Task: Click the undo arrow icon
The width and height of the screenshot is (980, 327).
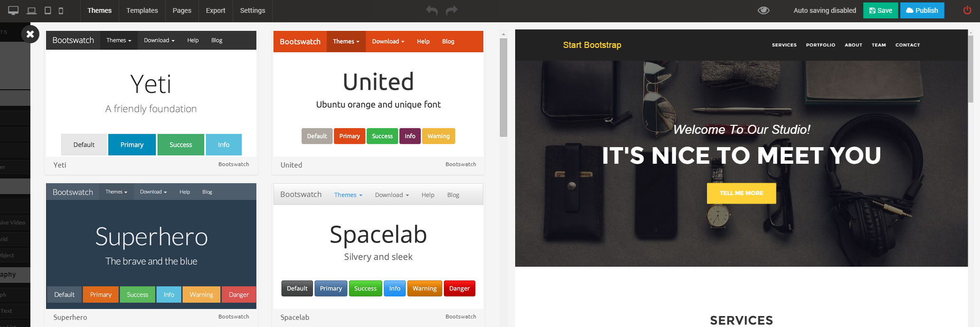Action: 432,10
